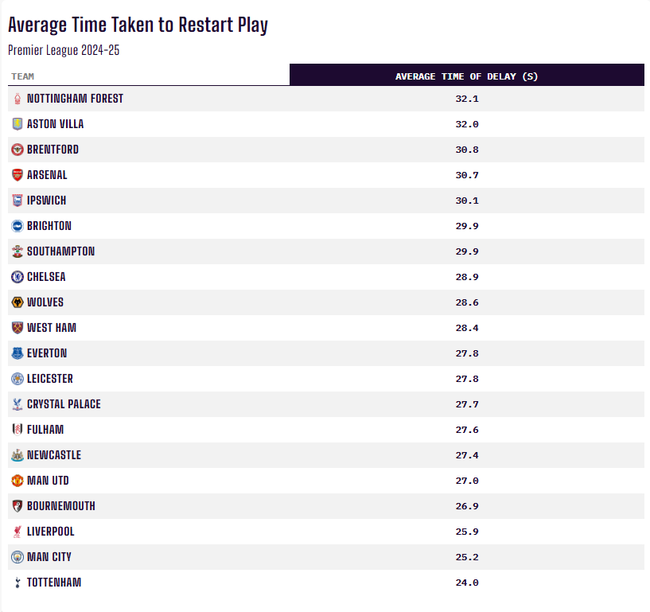Viewport: 650px width, 612px height.
Task: Click the Average Time Taken to Restart Play title
Action: pyautogui.click(x=138, y=25)
